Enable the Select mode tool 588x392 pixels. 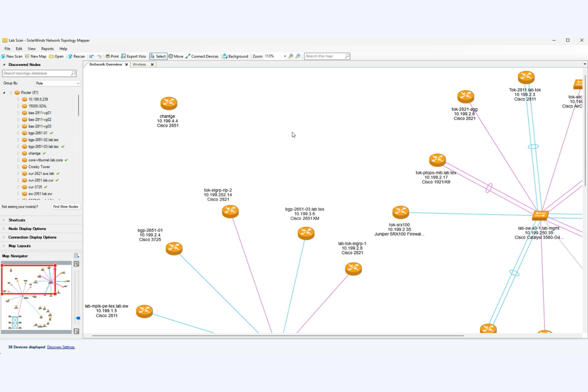tap(158, 56)
